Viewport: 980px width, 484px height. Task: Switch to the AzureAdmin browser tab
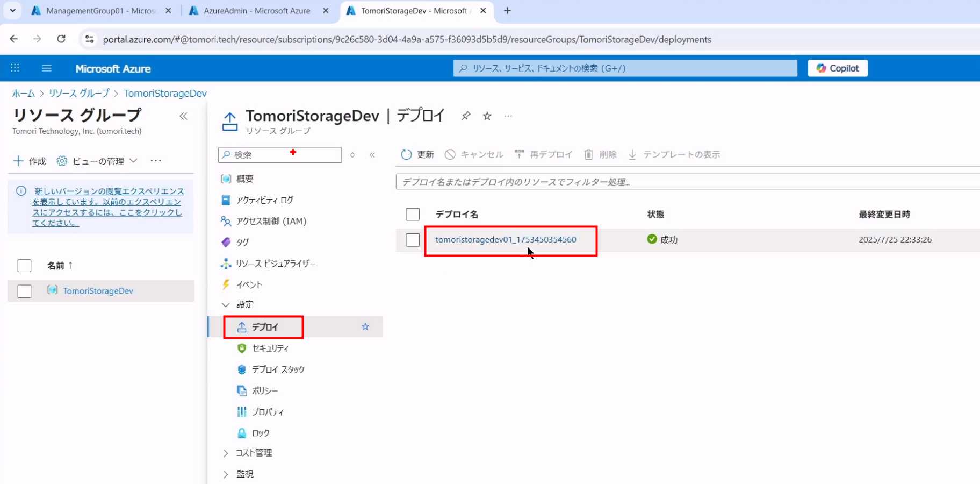257,11
